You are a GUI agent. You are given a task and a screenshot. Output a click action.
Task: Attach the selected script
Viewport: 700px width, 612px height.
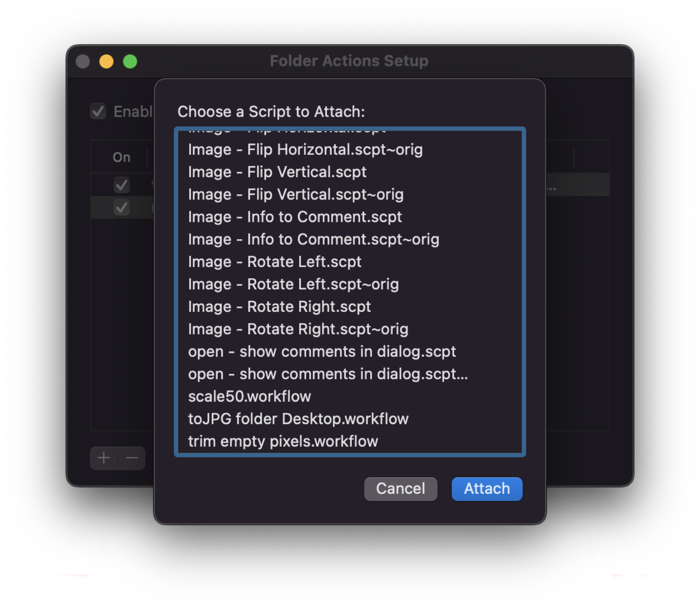coord(487,489)
